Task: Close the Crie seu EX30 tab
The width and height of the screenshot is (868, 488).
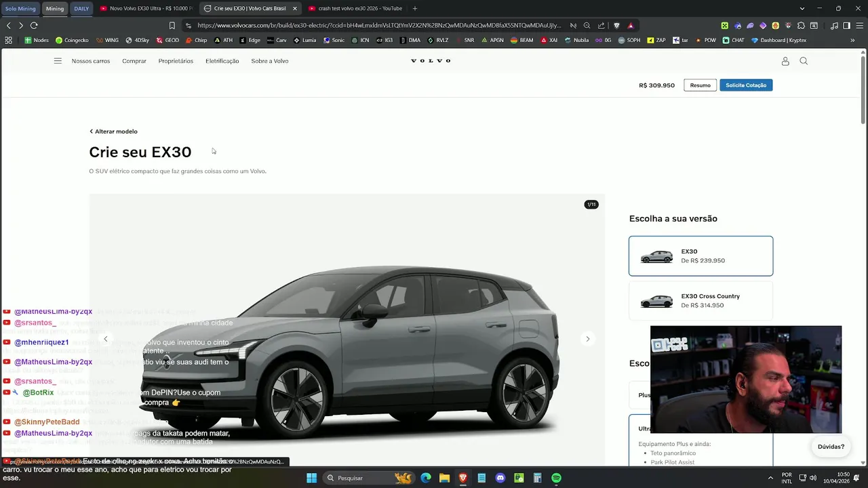Action: tap(294, 8)
